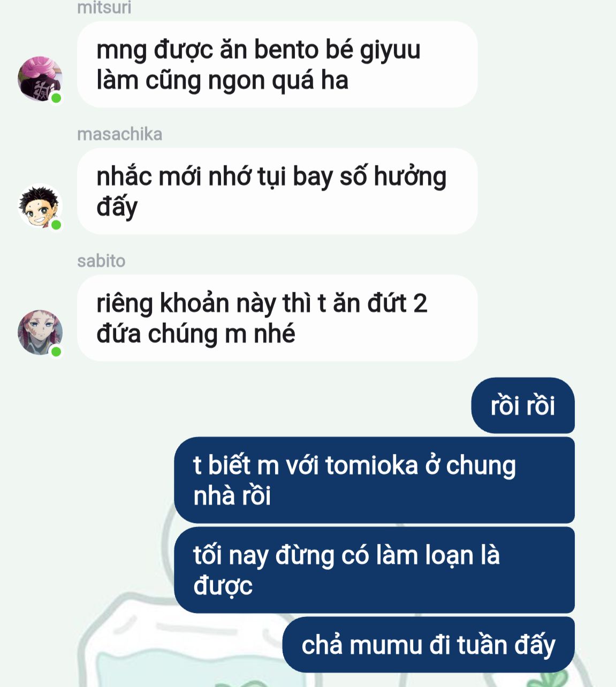Tap the green online dot on mitsuri's avatar
616x687 pixels.
[56, 98]
